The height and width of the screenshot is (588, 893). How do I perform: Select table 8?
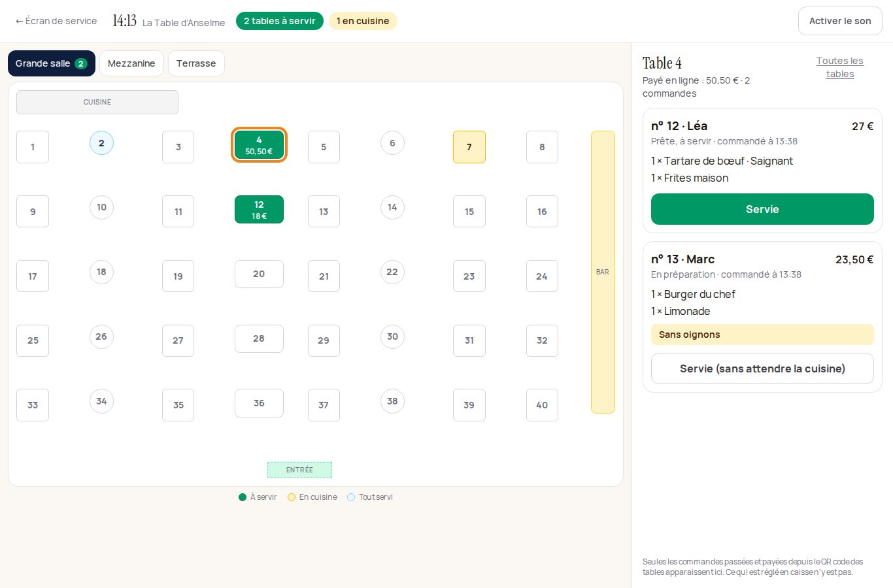542,147
